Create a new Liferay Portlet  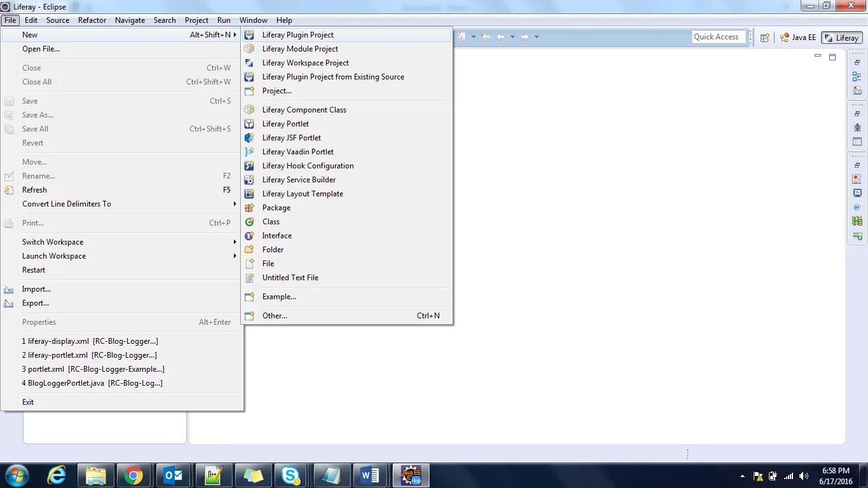pyautogui.click(x=346, y=124)
